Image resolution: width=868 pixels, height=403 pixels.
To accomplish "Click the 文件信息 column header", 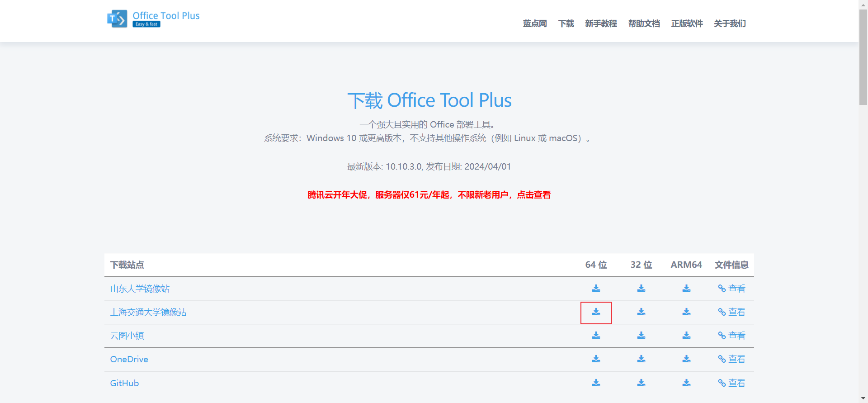I will point(731,265).
